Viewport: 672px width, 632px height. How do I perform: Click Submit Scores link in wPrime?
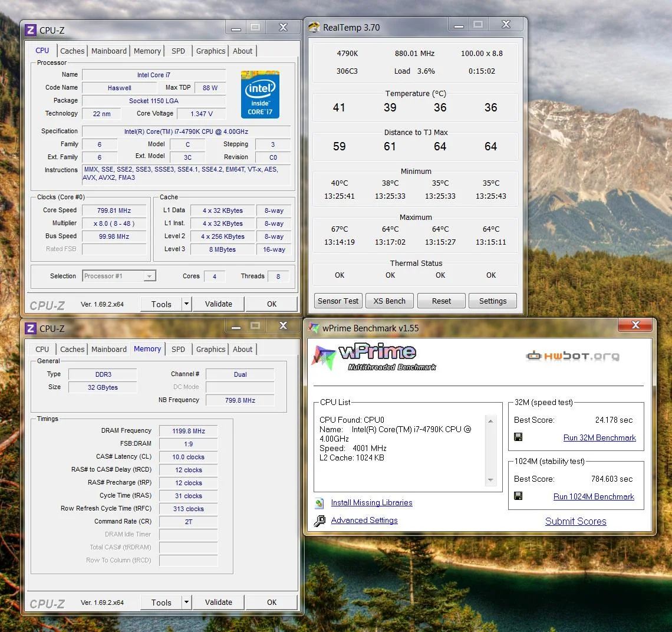tap(575, 521)
